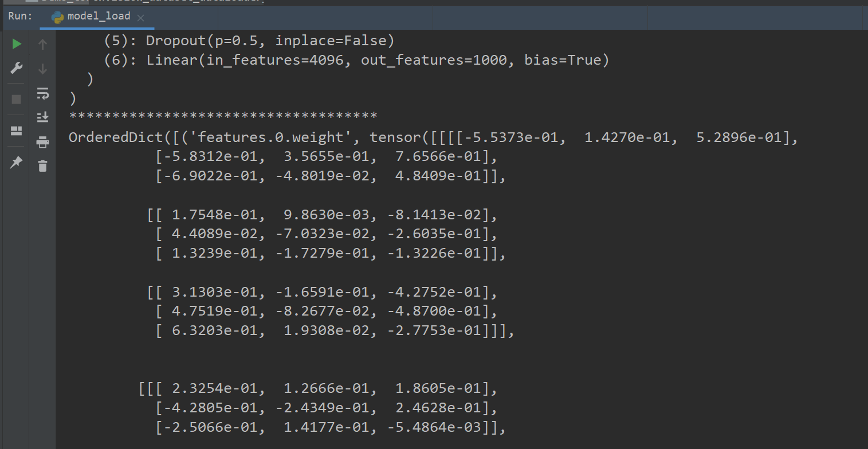Click value 4.4089e-02 in output

pyautogui.click(x=215, y=235)
